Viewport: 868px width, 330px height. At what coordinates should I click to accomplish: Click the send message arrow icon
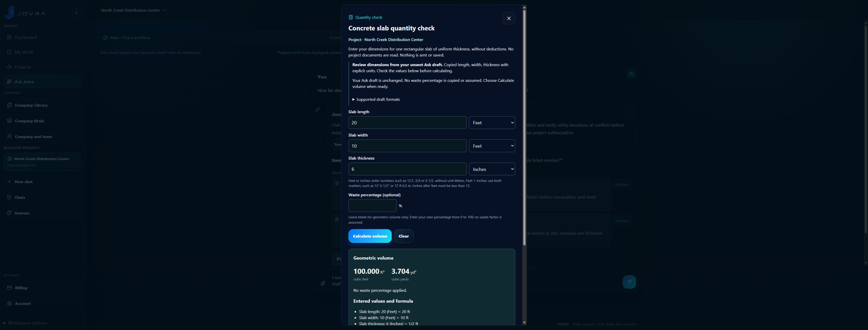pyautogui.click(x=629, y=282)
